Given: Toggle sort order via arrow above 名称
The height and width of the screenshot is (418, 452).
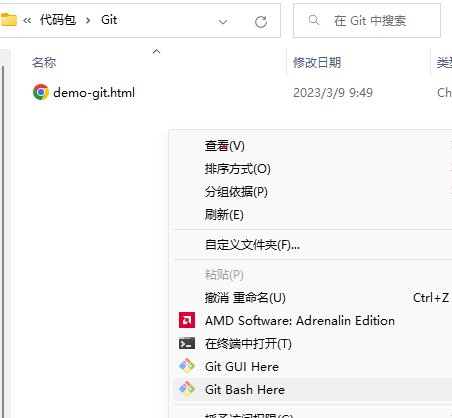Looking at the screenshot, I should [156, 51].
